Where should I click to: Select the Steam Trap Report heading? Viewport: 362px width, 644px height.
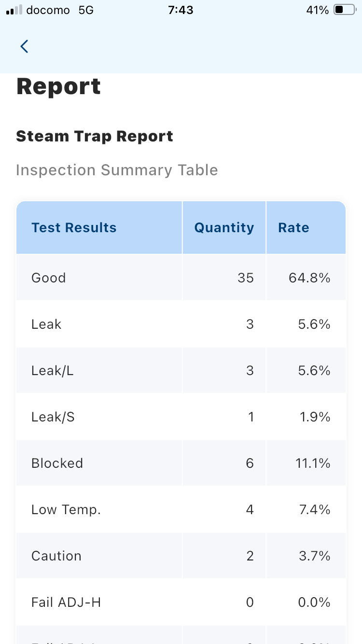click(x=95, y=136)
